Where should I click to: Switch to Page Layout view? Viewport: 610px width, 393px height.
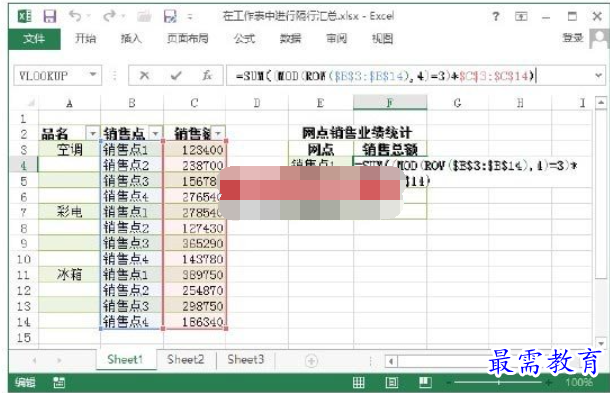391,382
